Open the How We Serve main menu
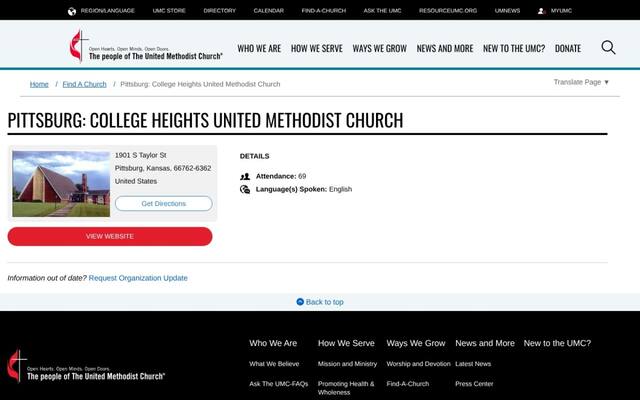 pyautogui.click(x=317, y=48)
